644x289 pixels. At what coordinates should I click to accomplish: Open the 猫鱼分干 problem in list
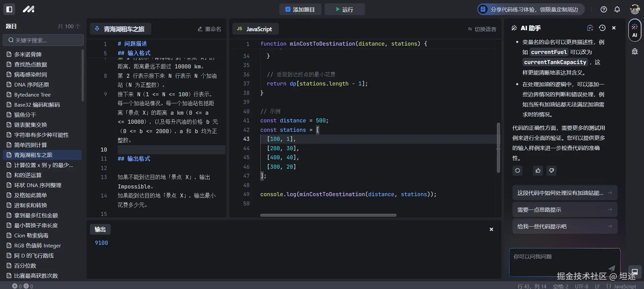(x=25, y=115)
